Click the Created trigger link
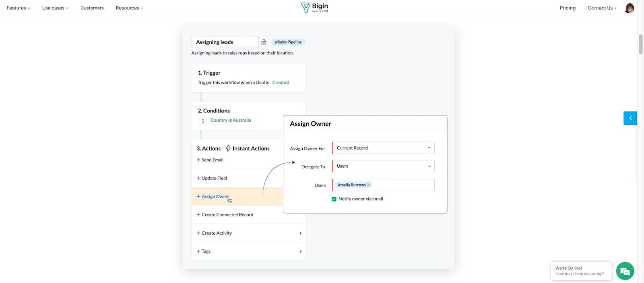The width and height of the screenshot is (644, 283). coord(281,82)
